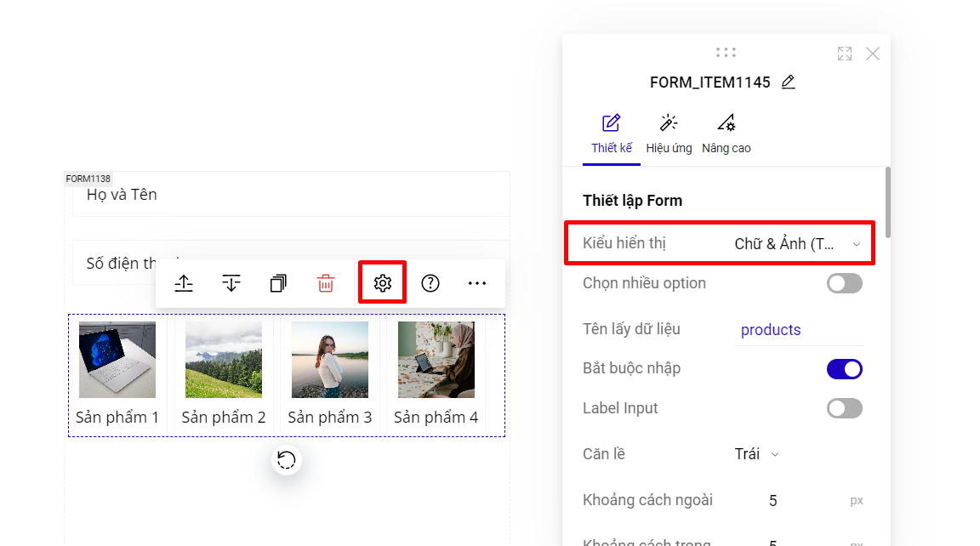Select the Sản phẩm 3 woman thumbnail
Image resolution: width=980 pixels, height=546 pixels.
(x=330, y=360)
